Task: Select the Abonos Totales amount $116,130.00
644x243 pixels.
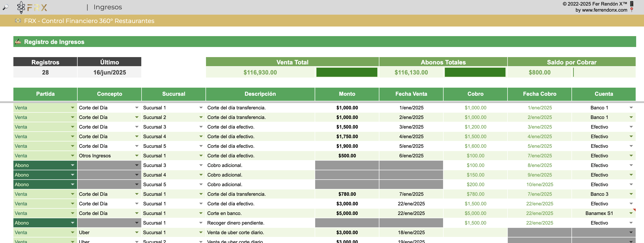Action: tap(411, 72)
